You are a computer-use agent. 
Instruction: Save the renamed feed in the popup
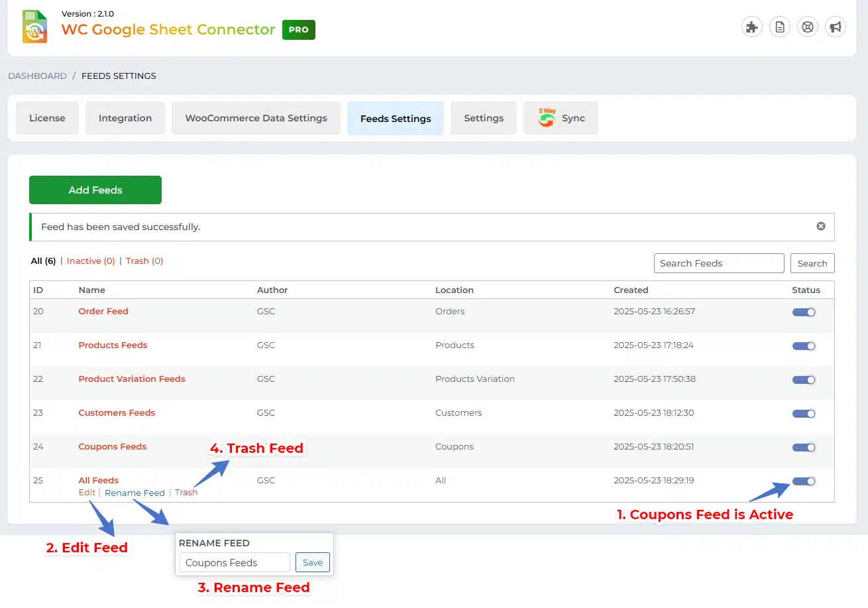pyautogui.click(x=312, y=563)
